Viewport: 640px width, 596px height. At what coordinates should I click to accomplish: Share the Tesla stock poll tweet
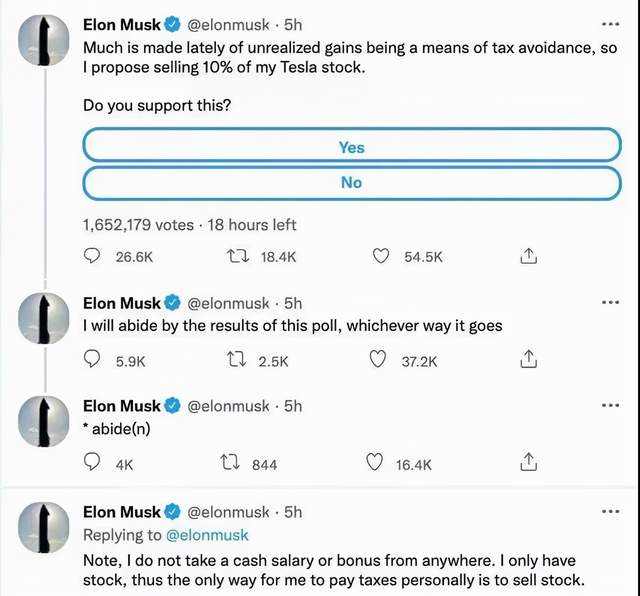530,257
